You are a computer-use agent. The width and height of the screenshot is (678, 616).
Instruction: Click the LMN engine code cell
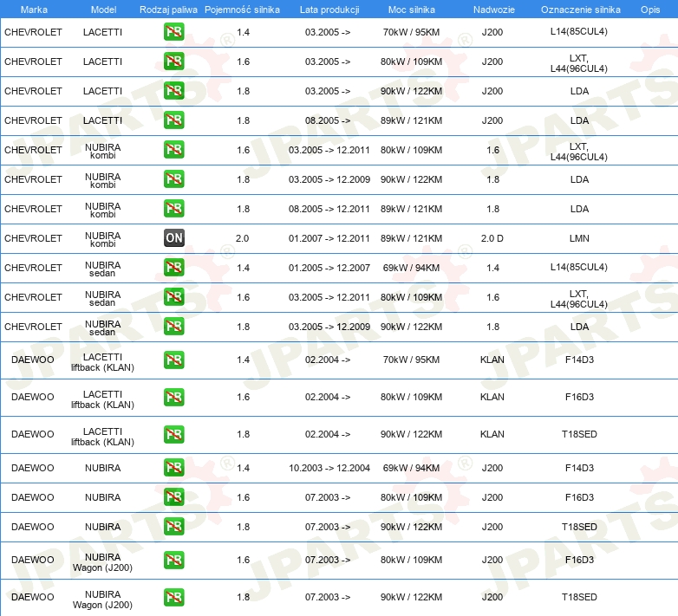(x=579, y=238)
